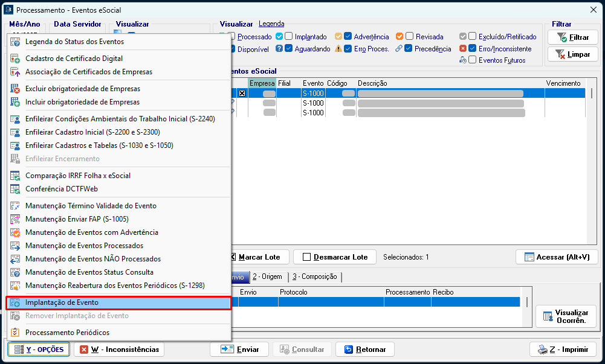Open the Legenda link
This screenshot has width=605, height=364.
click(271, 24)
